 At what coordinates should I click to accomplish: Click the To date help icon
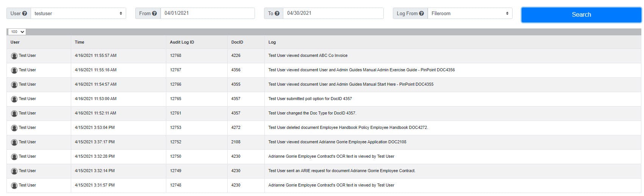[277, 13]
